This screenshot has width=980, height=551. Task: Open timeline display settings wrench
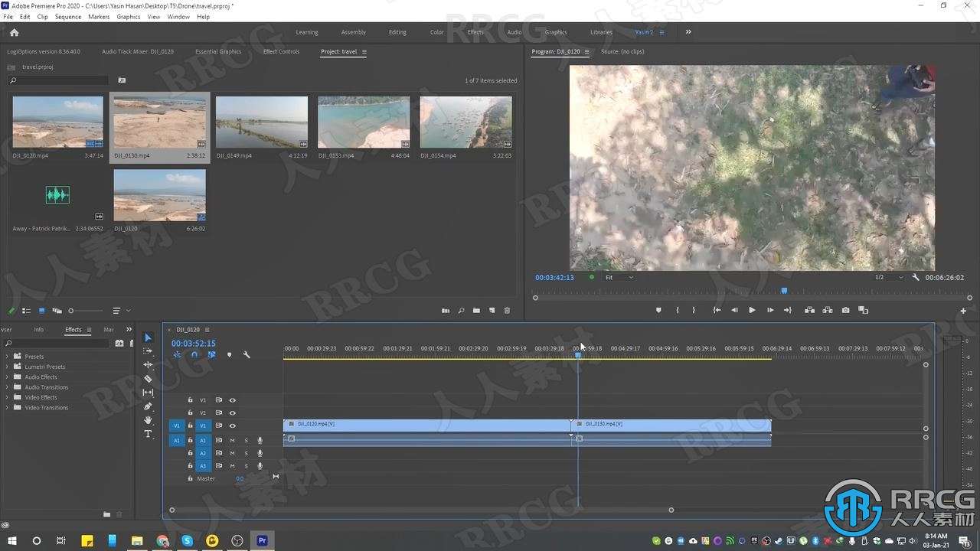(x=247, y=354)
